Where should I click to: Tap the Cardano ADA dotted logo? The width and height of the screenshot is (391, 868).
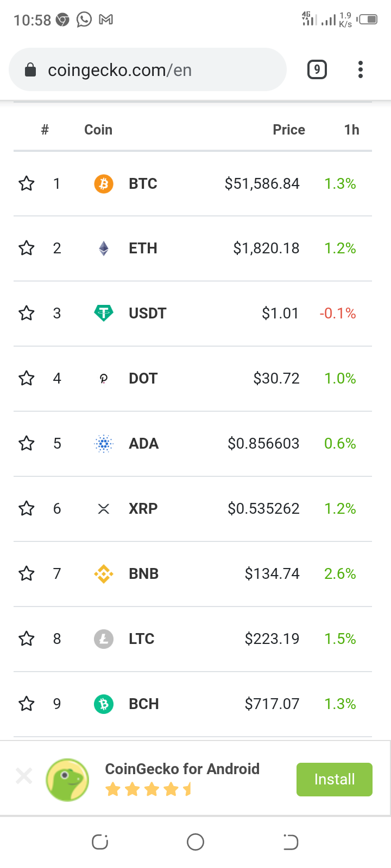click(x=104, y=444)
